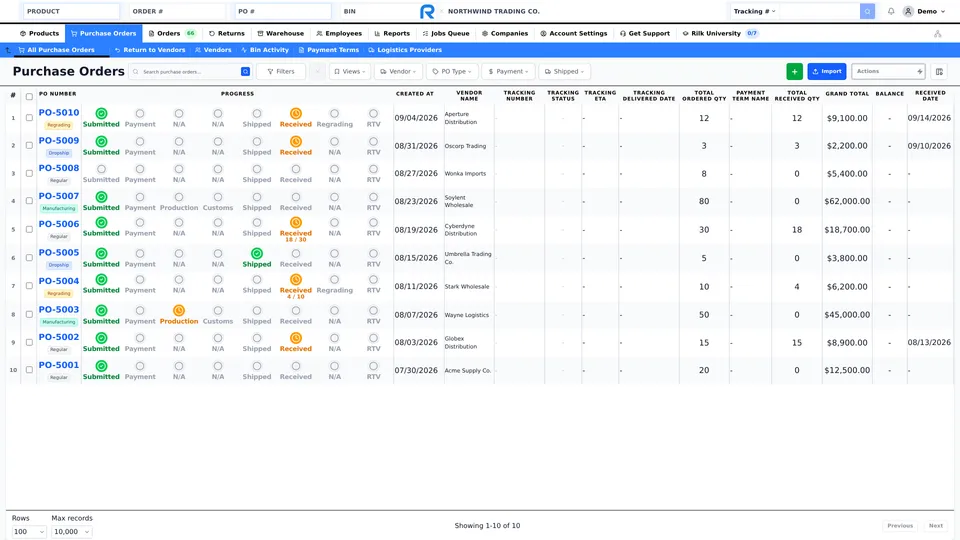Open the Orders tab
The width and height of the screenshot is (960, 540).
[171, 34]
